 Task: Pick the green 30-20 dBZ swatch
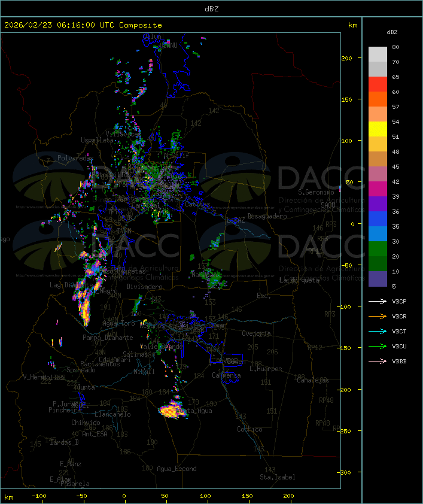378,249
